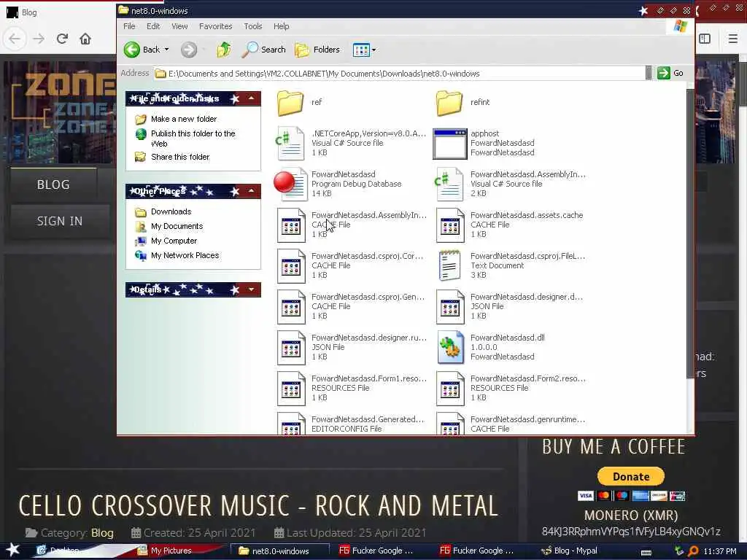Select FowardNetasdasd.csproj.Cor... CACHE file icon

[291, 265]
